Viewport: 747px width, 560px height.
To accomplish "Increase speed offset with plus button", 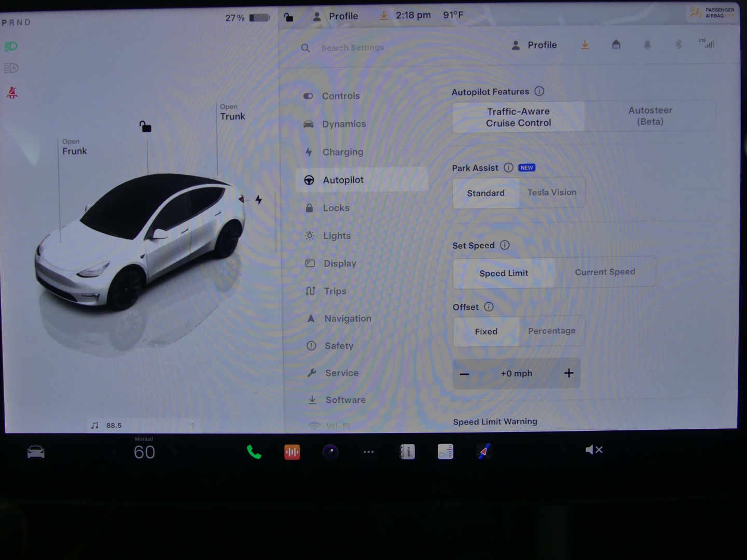I will point(569,373).
